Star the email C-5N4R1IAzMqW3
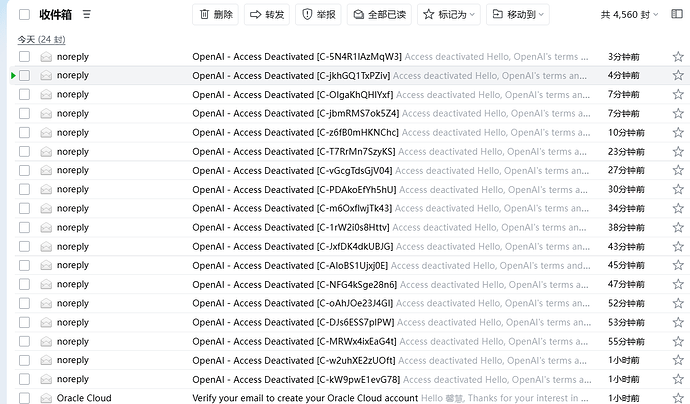This screenshot has width=690, height=404. pos(678,57)
